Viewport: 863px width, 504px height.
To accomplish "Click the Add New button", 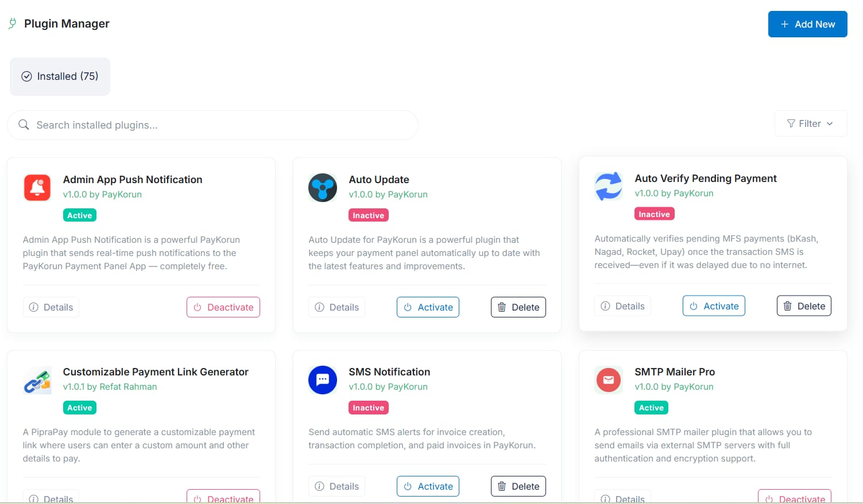I will [x=807, y=24].
